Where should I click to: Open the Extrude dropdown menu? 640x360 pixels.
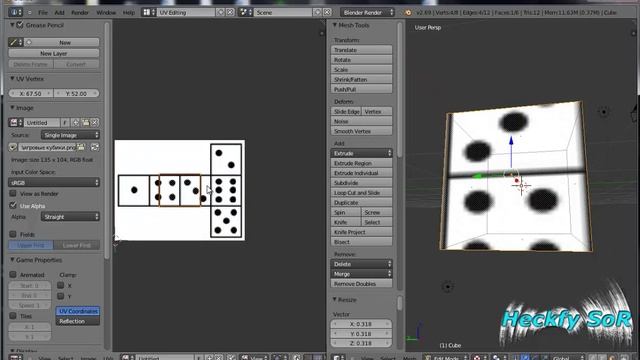point(362,153)
